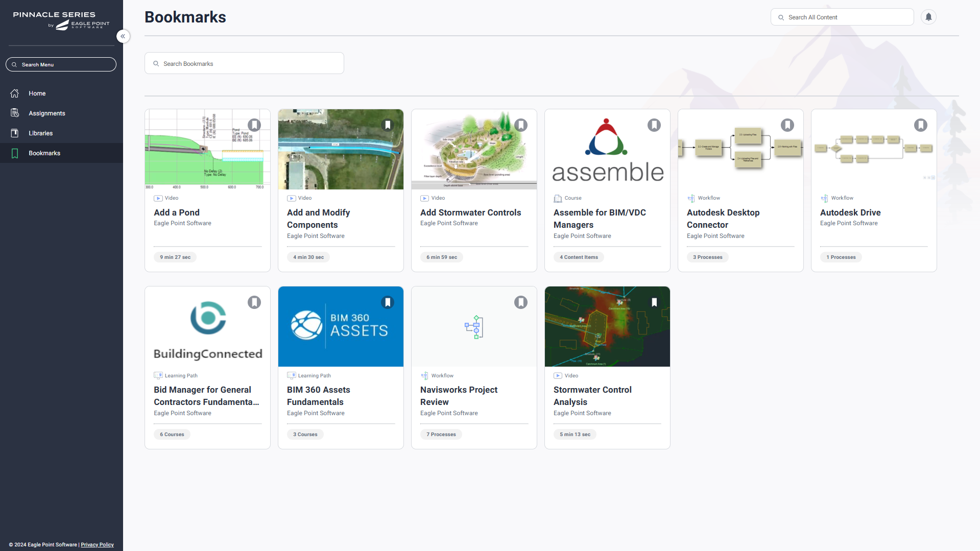The width and height of the screenshot is (980, 551).
Task: Open the BIM 360 Assets thumbnail
Action: [341, 326]
